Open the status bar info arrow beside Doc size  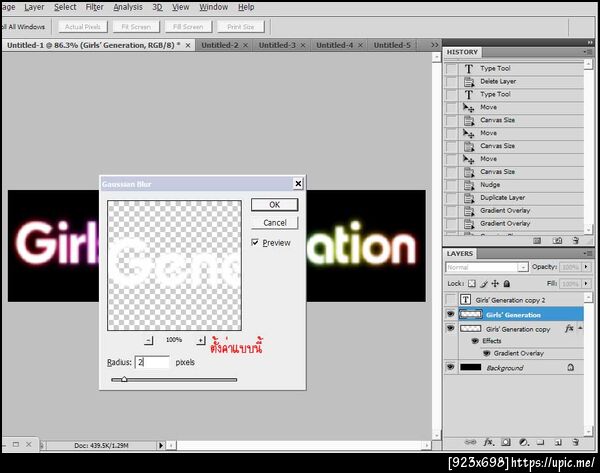(x=161, y=445)
